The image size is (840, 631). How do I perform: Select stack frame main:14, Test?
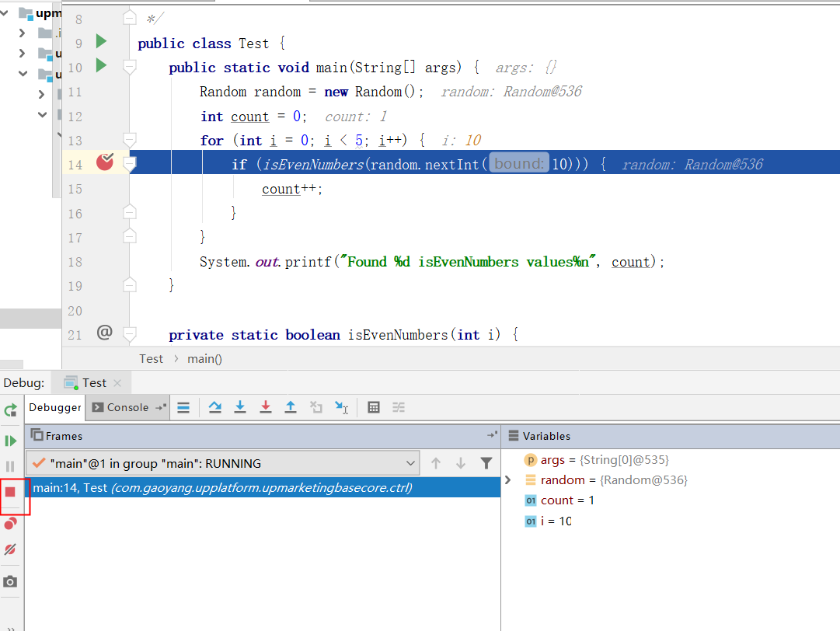pyautogui.click(x=263, y=488)
